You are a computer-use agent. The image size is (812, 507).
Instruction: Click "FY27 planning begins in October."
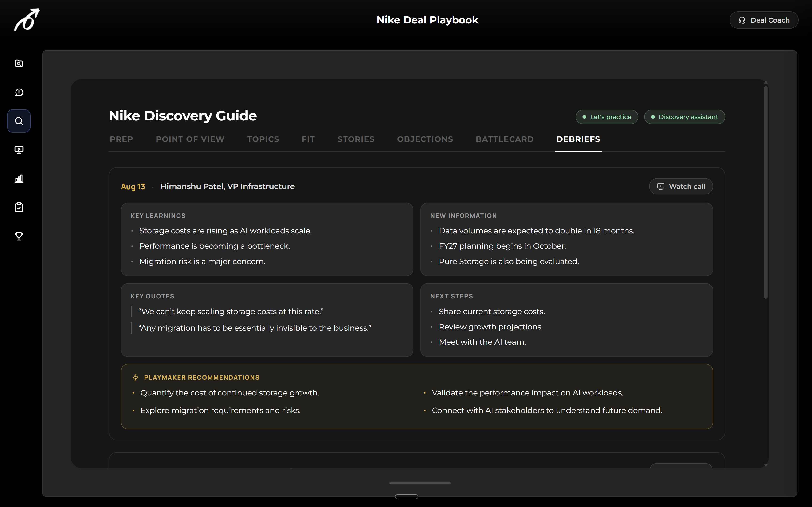coord(502,246)
